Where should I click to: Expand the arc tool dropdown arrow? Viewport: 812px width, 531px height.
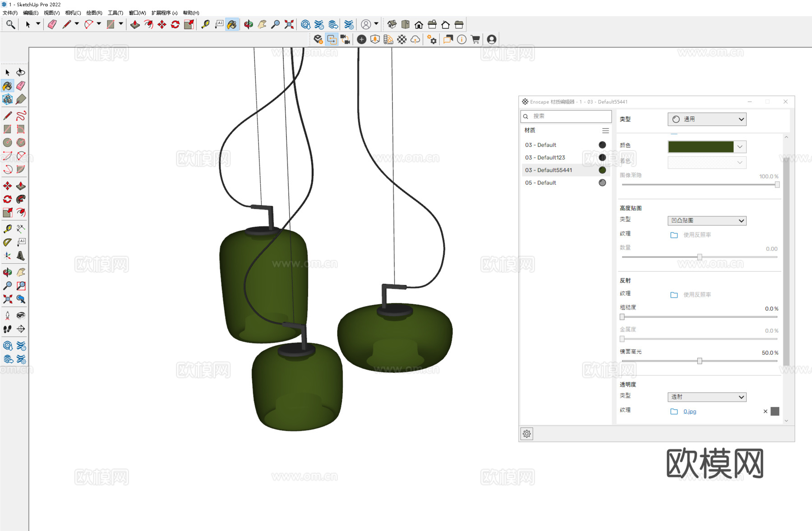tap(99, 24)
